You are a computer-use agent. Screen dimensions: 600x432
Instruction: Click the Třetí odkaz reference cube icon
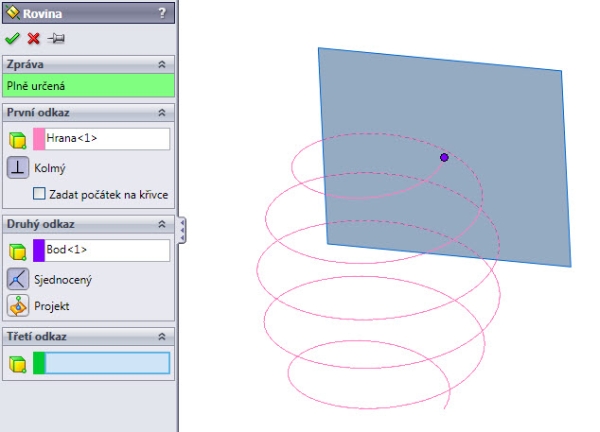click(17, 364)
